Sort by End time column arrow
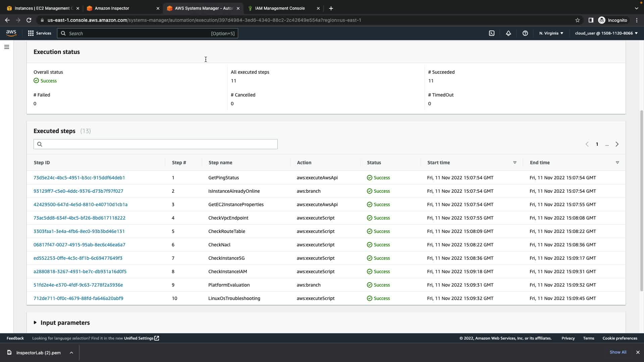The width and height of the screenshot is (644, 362). pyautogui.click(x=617, y=163)
